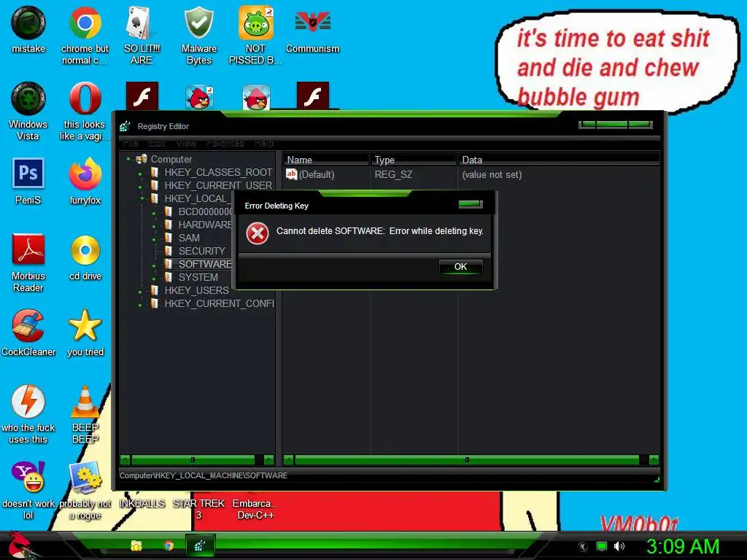The image size is (747, 560).
Task: Click the REG_SZ type cell
Action: click(393, 175)
